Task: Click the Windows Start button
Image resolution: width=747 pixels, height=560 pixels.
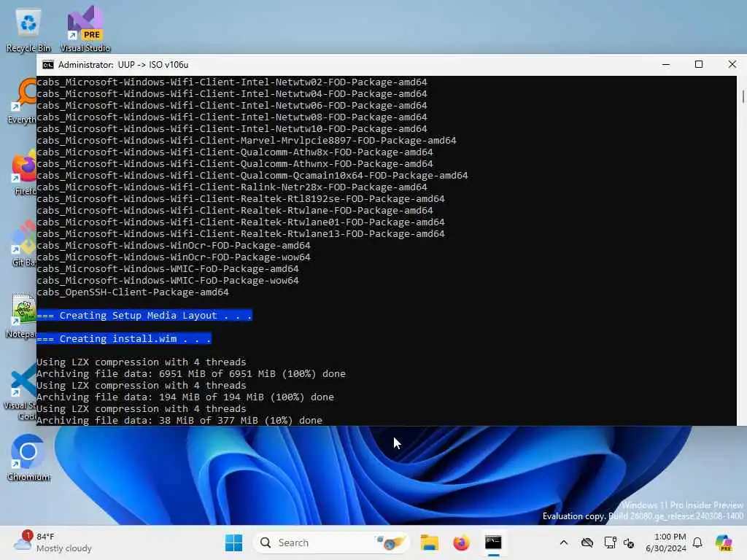Action: (233, 542)
